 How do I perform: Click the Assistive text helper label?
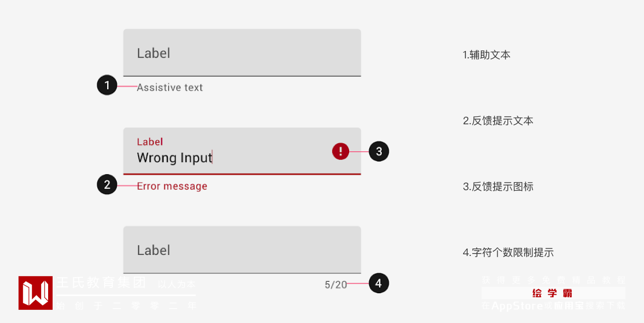pyautogui.click(x=170, y=88)
